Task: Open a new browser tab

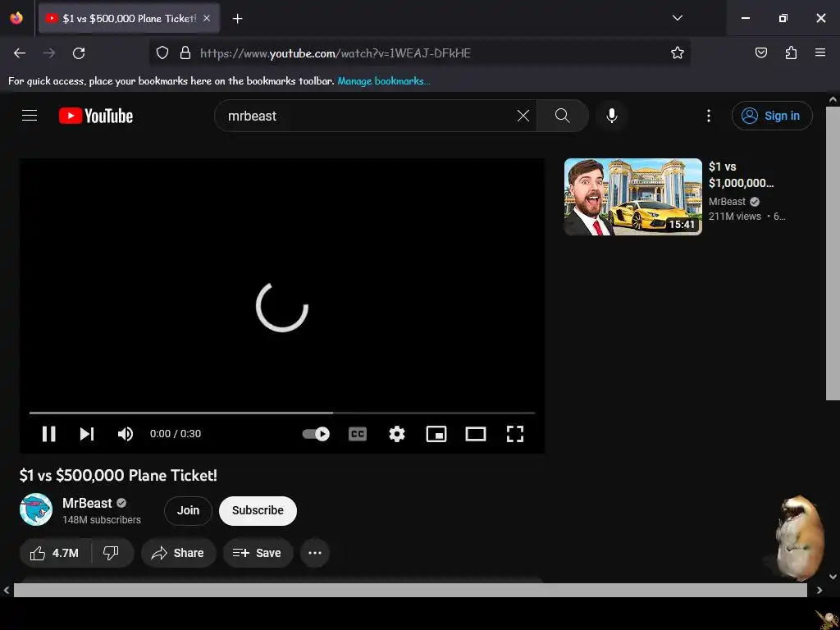Action: [237, 19]
